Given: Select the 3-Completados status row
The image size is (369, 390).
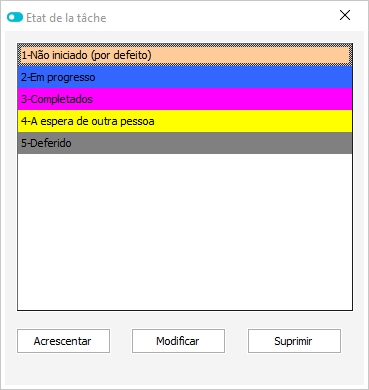Looking at the screenshot, I should [x=185, y=99].
